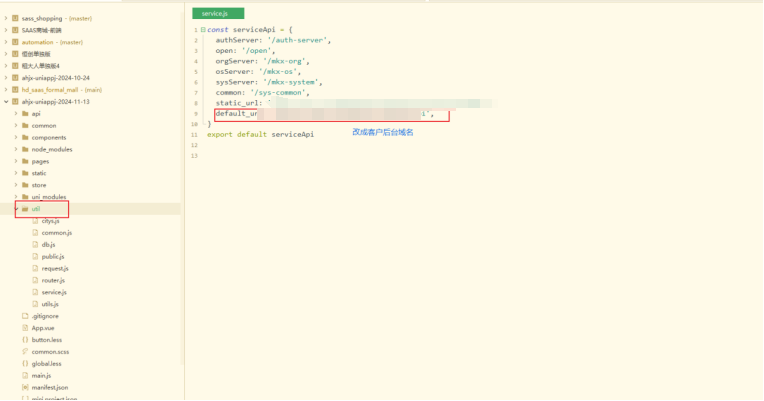Open the App.vue file name
The height and width of the screenshot is (401, 764).
43,328
